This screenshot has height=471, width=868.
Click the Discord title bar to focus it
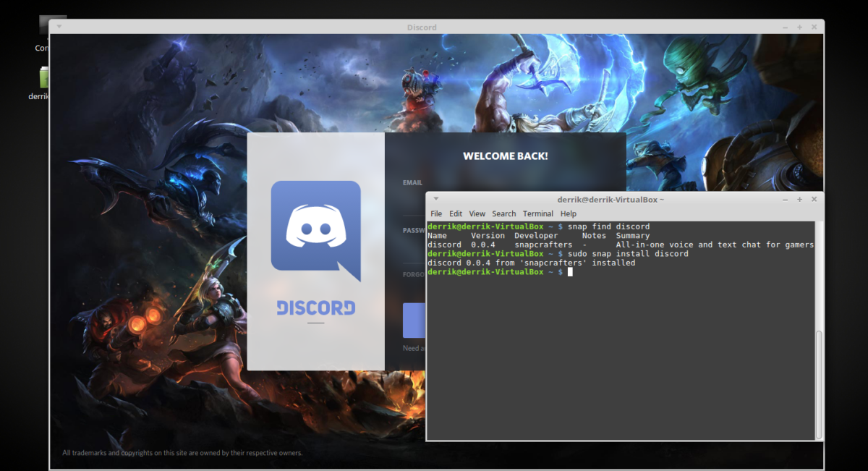[x=422, y=27]
